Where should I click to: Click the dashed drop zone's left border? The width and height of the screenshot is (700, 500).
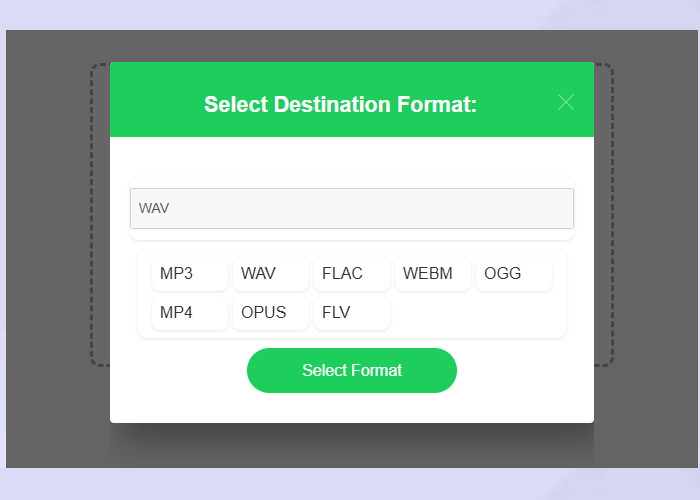point(92,214)
